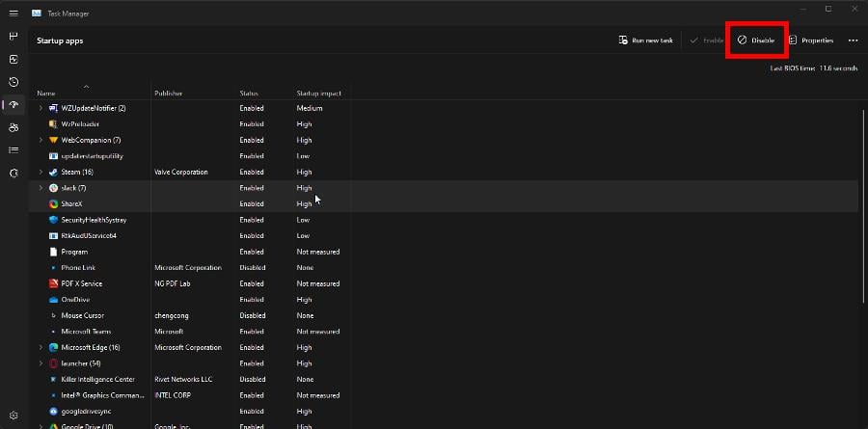The image size is (868, 429).
Task: Click the NG PDF Lab publisher cell
Action: click(175, 283)
